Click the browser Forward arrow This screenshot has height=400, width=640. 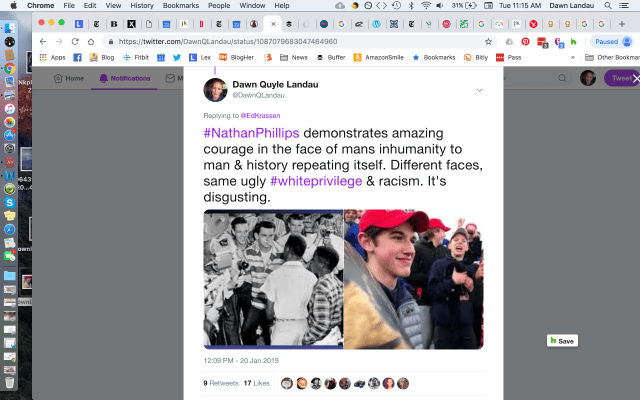59,42
